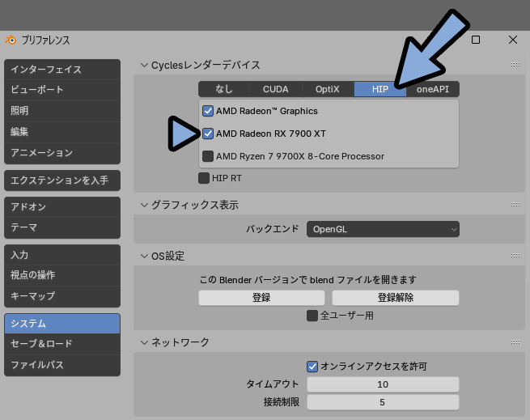Select the HIP device tab
Image resolution: width=530 pixels, height=420 pixels.
(x=380, y=89)
